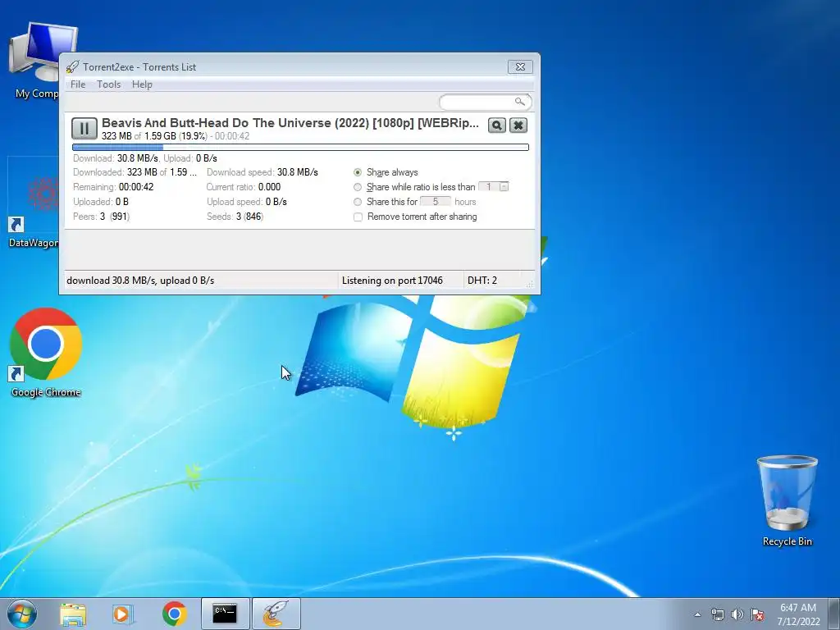Click the 323 MB of 1.59 GB (19.9%) line
This screenshot has width=840, height=630.
[154, 136]
